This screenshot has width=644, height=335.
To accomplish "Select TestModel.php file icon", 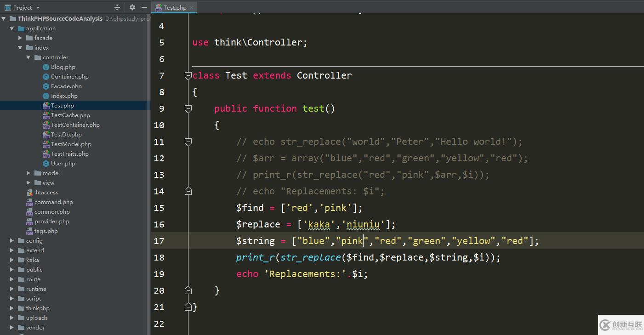I will [x=46, y=144].
